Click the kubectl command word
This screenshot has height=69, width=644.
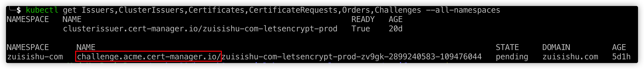[42, 10]
